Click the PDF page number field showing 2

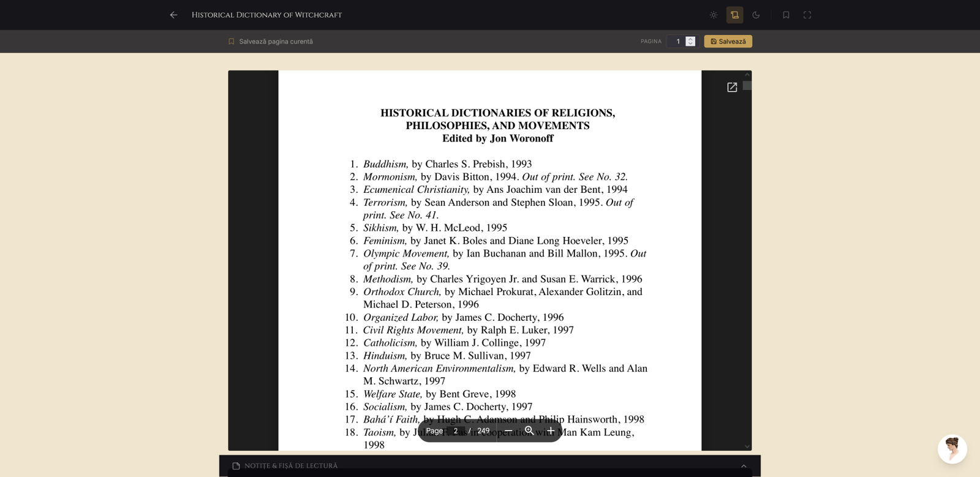(455, 431)
